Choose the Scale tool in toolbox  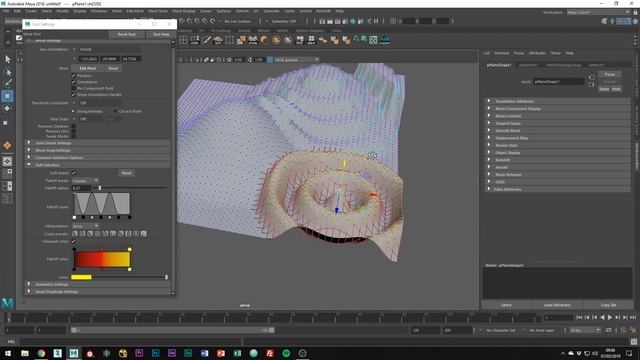[x=6, y=122]
